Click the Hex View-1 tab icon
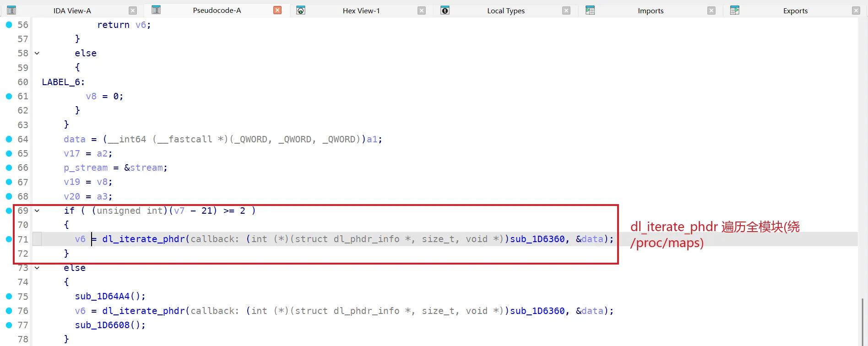 pyautogui.click(x=301, y=10)
